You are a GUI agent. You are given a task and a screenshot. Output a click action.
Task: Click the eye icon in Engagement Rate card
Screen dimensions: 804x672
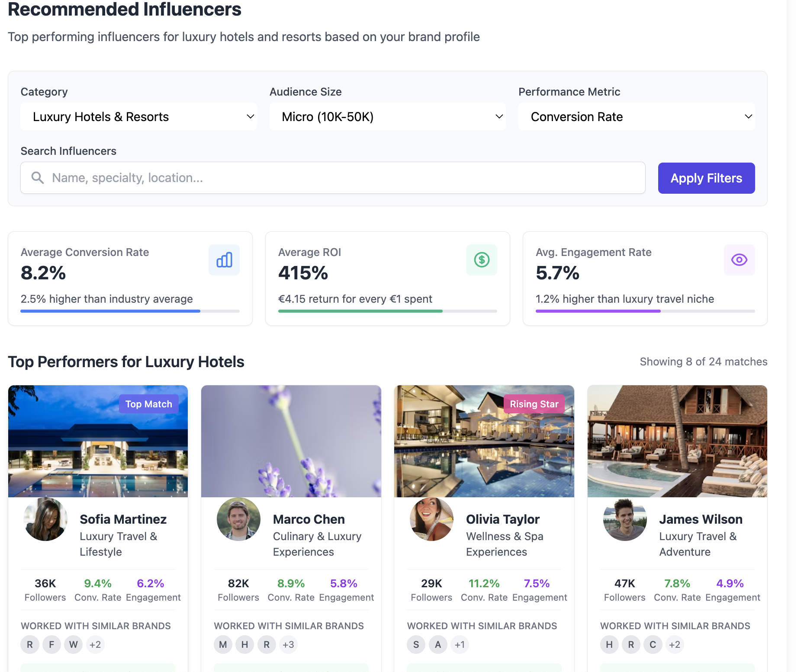tap(739, 260)
